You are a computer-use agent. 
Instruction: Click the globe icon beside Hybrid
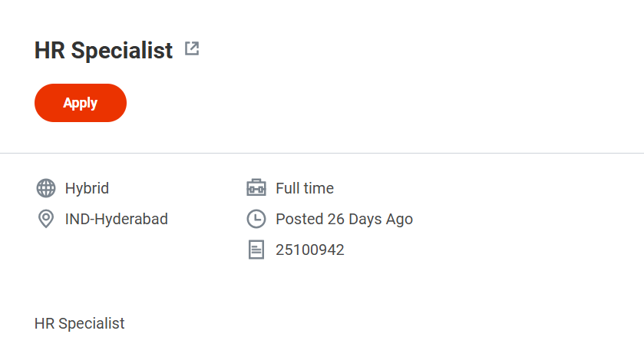click(x=46, y=188)
